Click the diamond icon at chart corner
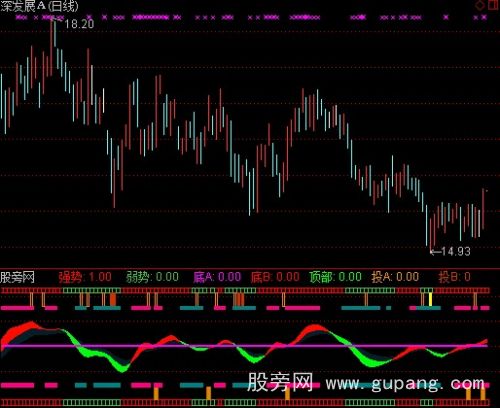 click(x=480, y=5)
